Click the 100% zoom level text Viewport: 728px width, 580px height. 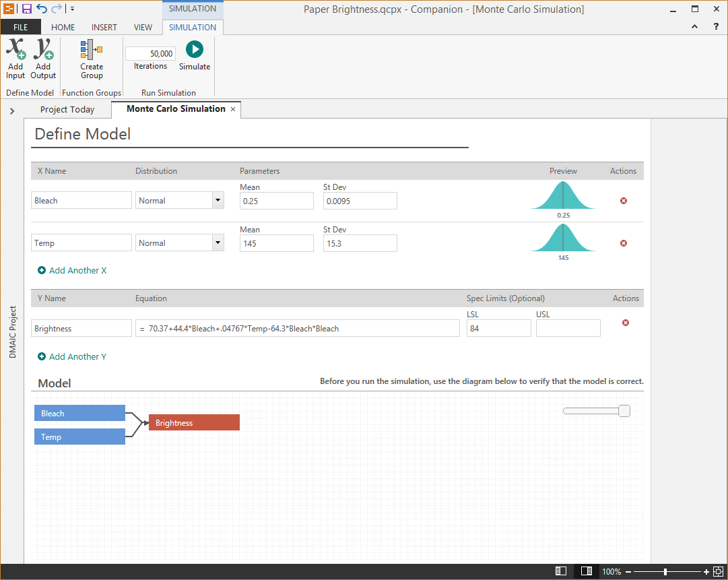click(611, 572)
